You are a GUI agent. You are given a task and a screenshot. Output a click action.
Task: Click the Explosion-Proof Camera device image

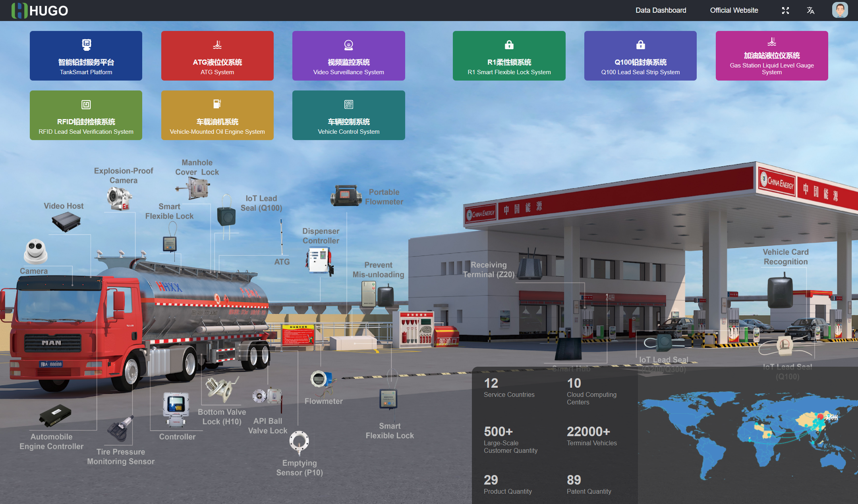tap(119, 198)
